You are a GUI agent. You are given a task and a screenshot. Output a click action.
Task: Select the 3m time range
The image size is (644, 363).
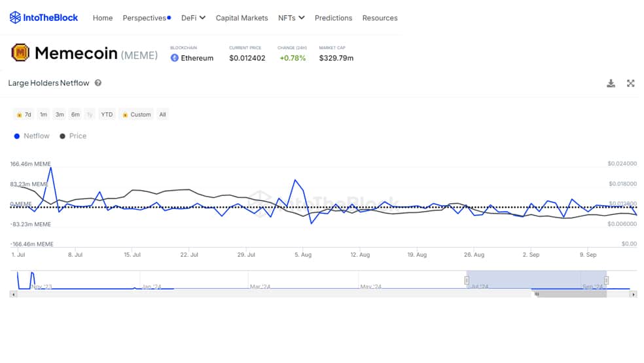(60, 115)
